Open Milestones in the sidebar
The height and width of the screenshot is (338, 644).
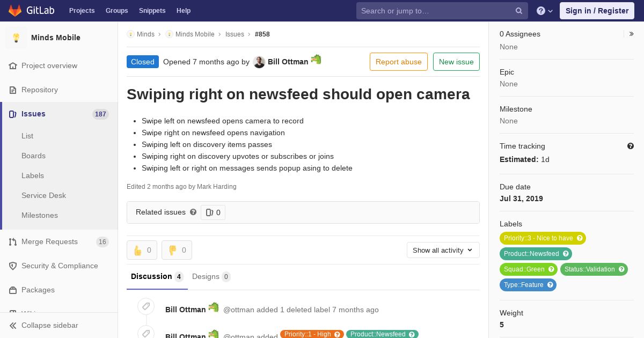click(x=40, y=215)
